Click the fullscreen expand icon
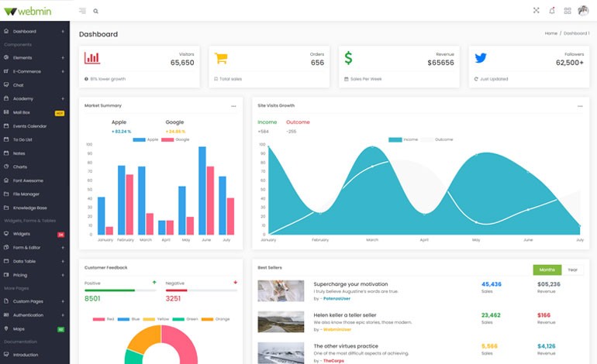 click(x=536, y=10)
